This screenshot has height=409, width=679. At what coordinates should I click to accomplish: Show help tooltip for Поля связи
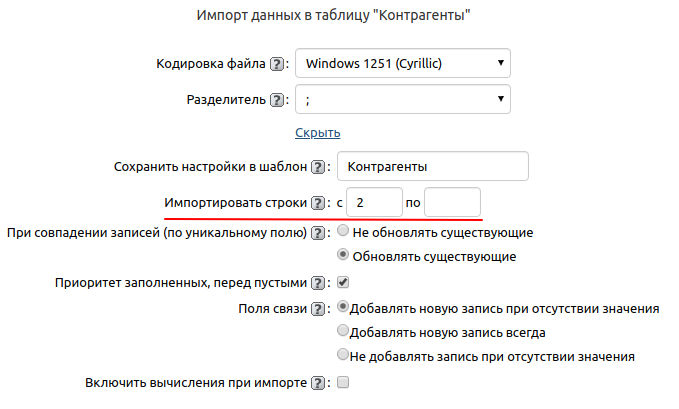click(x=318, y=308)
